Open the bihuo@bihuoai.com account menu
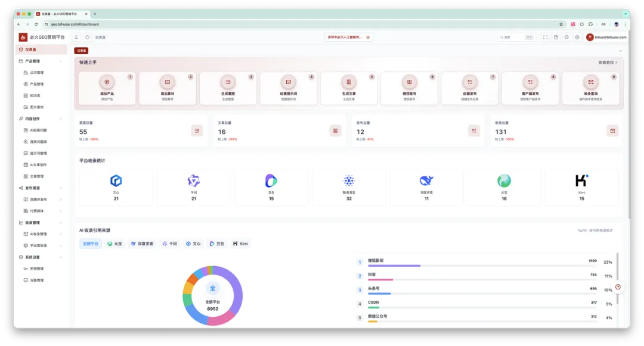This screenshot has height=346, width=644. coord(606,37)
